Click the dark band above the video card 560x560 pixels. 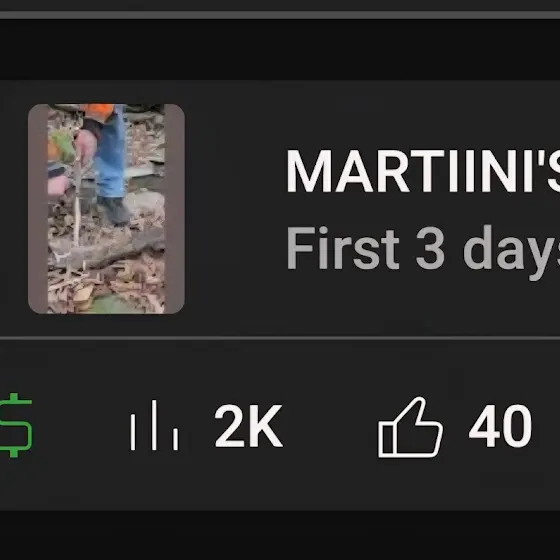280,49
